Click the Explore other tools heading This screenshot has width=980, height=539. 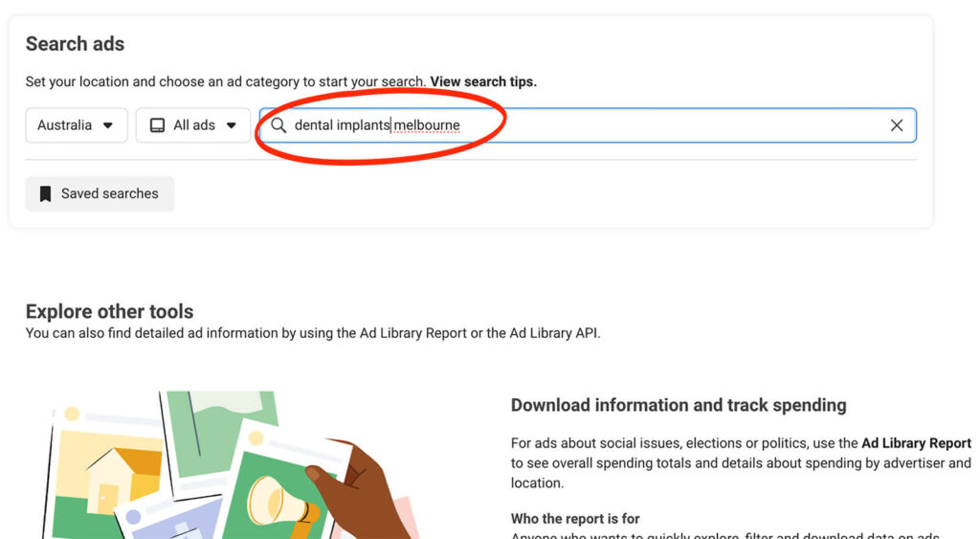pos(109,311)
